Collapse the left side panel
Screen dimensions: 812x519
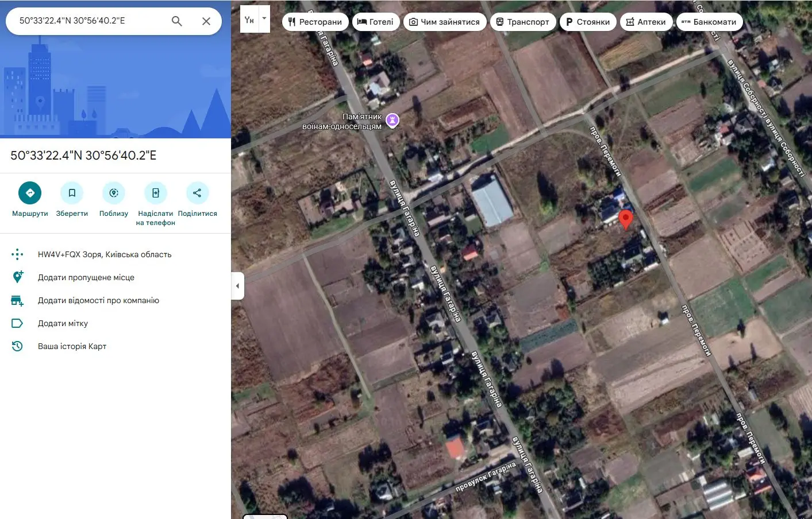[237, 285]
